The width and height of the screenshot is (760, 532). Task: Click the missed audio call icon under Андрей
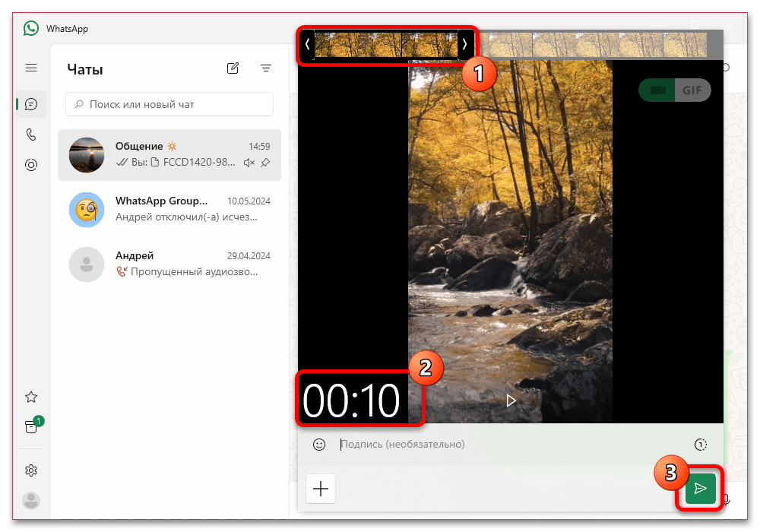(x=122, y=272)
